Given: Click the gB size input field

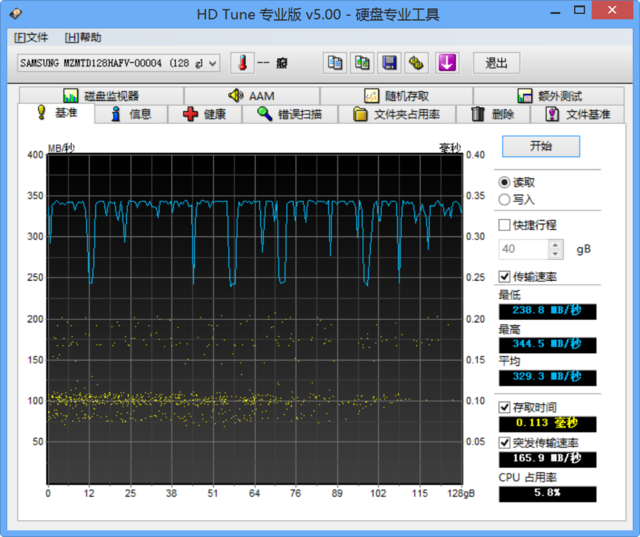Looking at the screenshot, I should pyautogui.click(x=523, y=249).
